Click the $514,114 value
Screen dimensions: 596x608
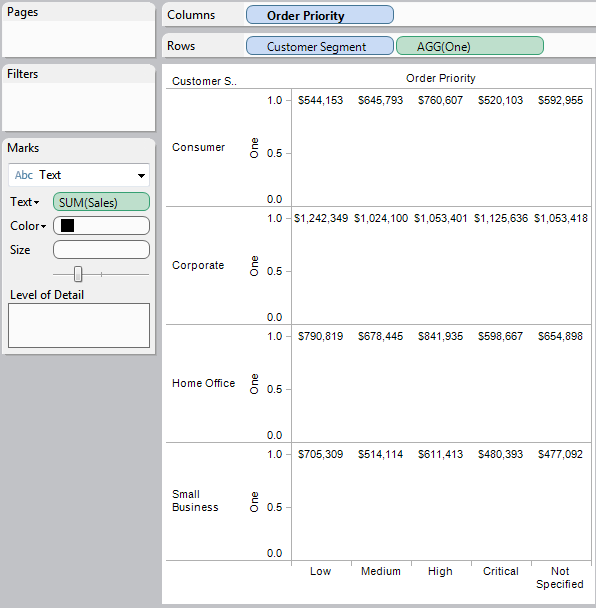(381, 454)
